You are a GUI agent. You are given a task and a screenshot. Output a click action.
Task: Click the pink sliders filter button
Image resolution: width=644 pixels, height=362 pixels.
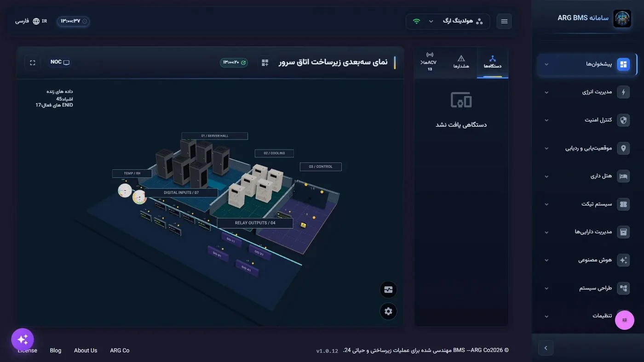(x=625, y=320)
